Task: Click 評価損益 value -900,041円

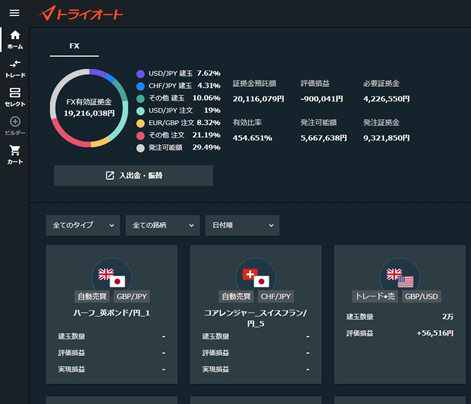Action: 322,99
